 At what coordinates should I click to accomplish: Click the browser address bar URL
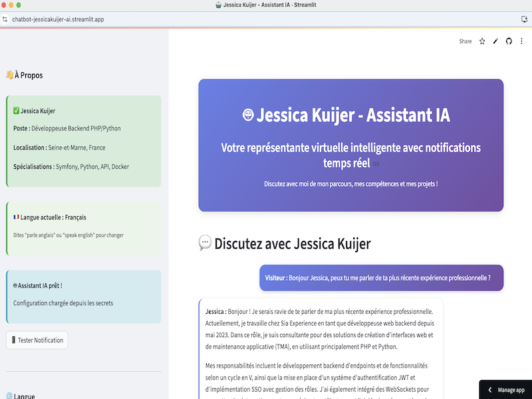59,19
